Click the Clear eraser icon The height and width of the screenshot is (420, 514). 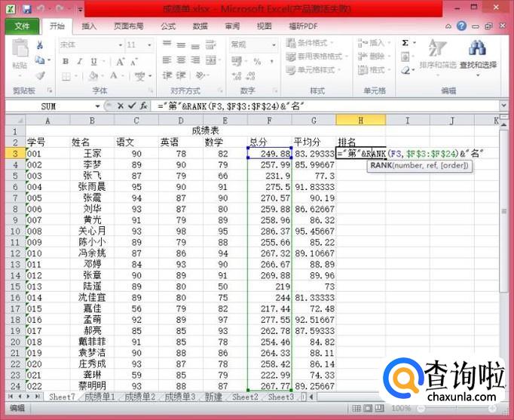point(405,70)
